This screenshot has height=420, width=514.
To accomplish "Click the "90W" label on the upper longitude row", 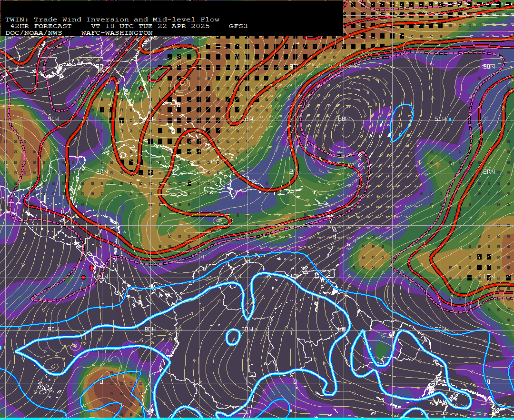I will pos(54,119).
